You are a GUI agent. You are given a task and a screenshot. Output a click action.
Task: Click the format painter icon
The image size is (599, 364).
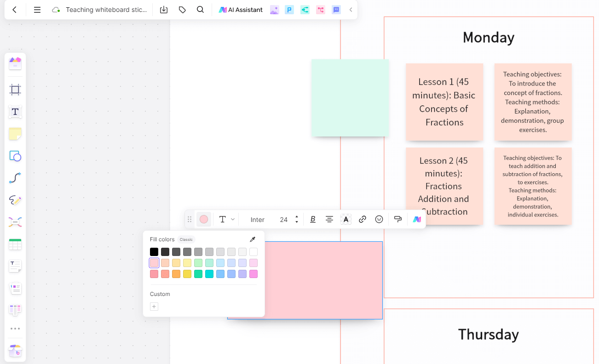(398, 219)
